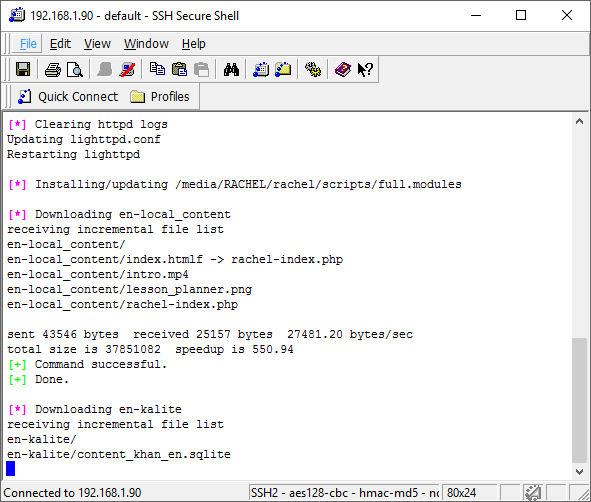Click the Quick Connect button
The image size is (591, 502).
(68, 97)
